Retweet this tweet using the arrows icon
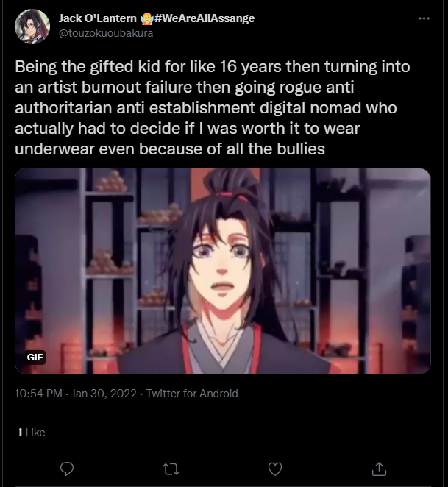This screenshot has width=448, height=487. 171,469
